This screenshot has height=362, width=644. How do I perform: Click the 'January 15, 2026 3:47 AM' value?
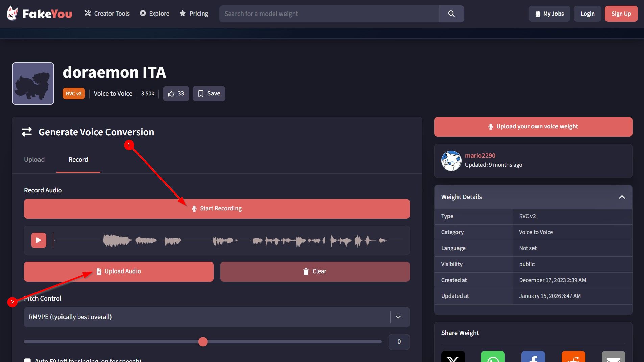coord(550,296)
